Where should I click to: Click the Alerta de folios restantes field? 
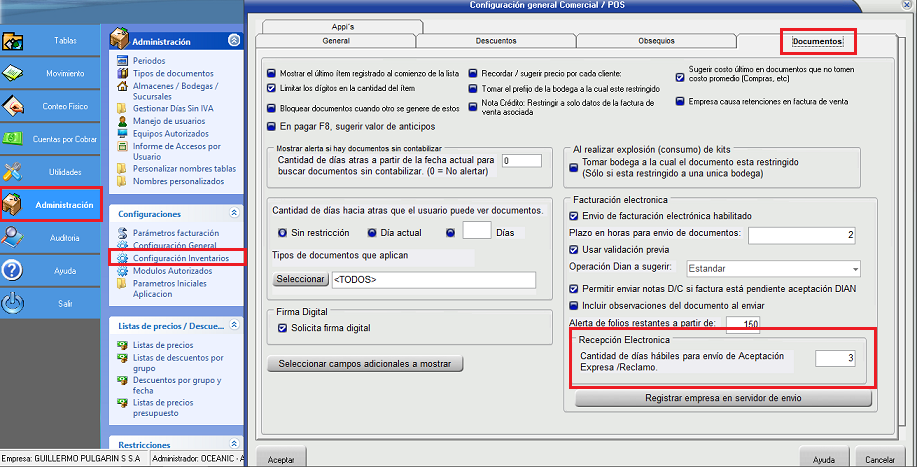click(742, 323)
